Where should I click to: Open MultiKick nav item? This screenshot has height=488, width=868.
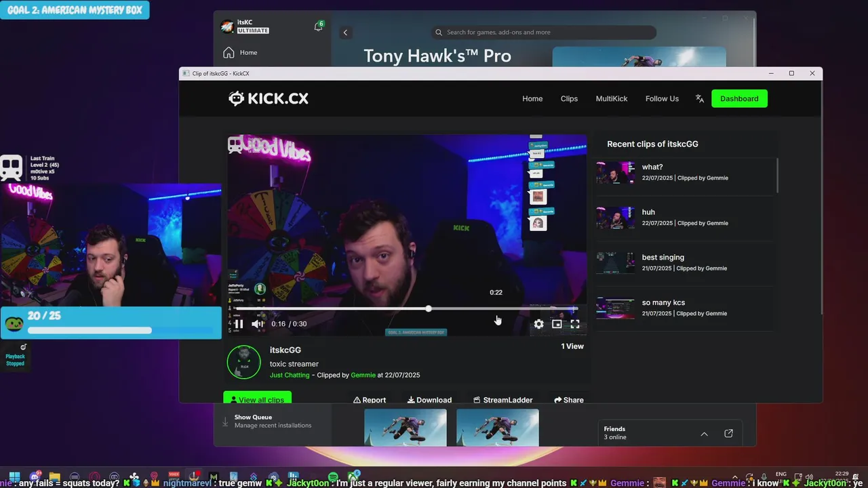point(612,98)
